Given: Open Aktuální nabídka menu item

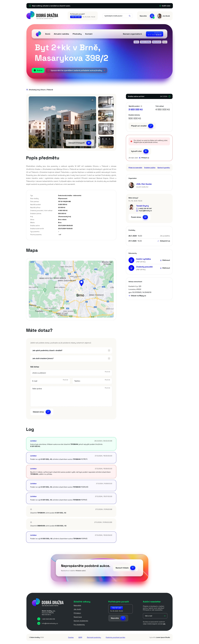Looking at the screenshot, I should click(61, 34).
